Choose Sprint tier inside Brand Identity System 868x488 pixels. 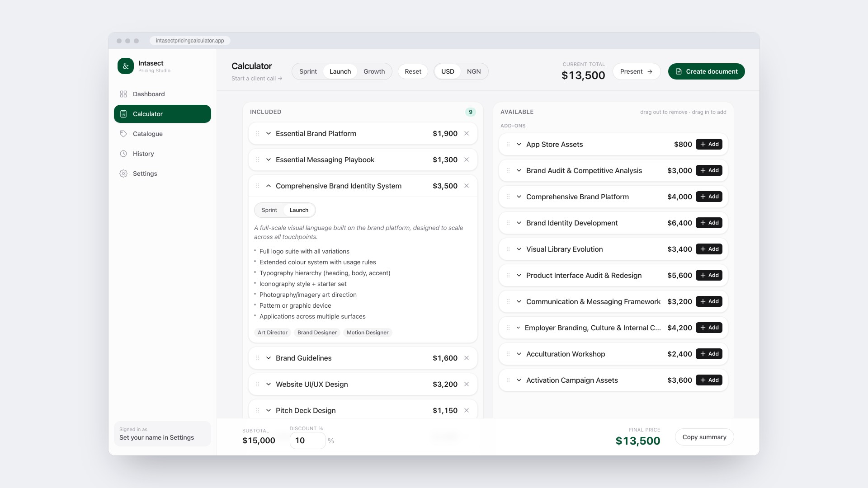(x=269, y=210)
